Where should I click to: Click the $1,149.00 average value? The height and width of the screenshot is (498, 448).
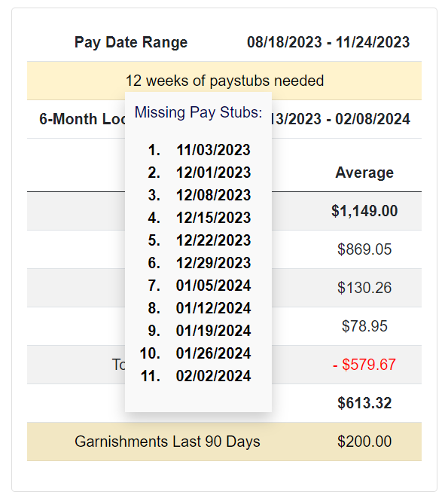click(364, 211)
